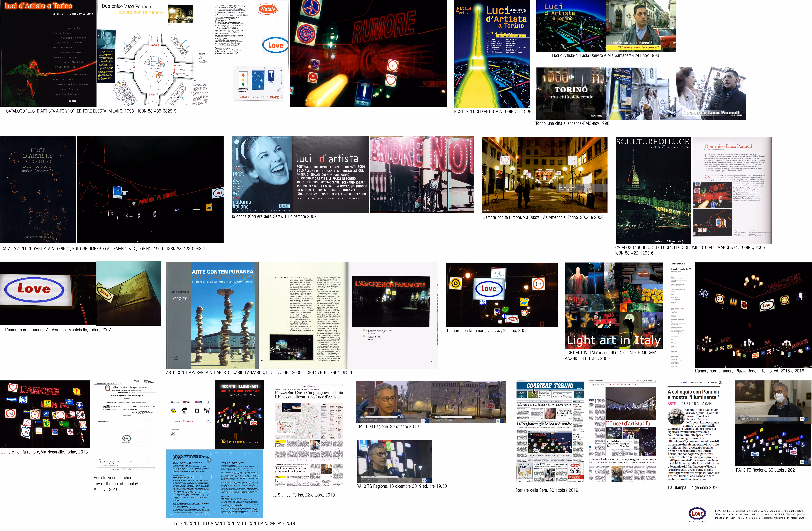812x531 pixels.
Task: Click the 1999 Umberto Allemandi catalog caption
Action: 103,249
